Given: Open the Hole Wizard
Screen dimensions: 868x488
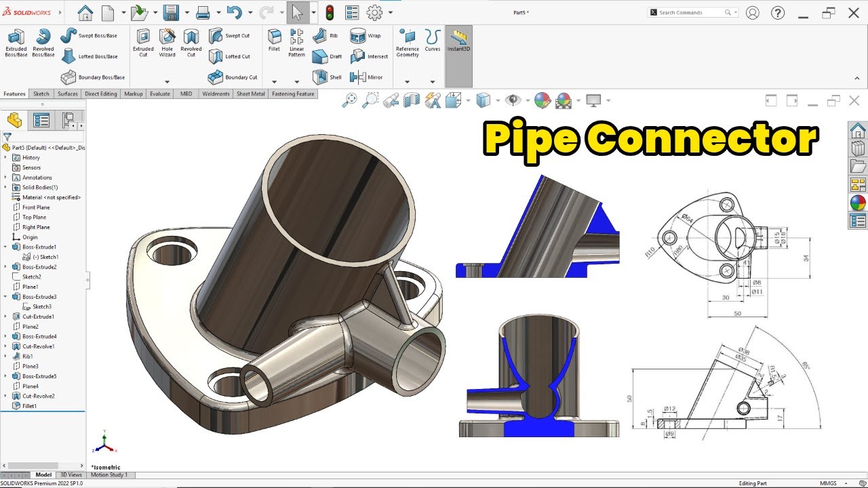Looking at the screenshot, I should click(x=167, y=43).
